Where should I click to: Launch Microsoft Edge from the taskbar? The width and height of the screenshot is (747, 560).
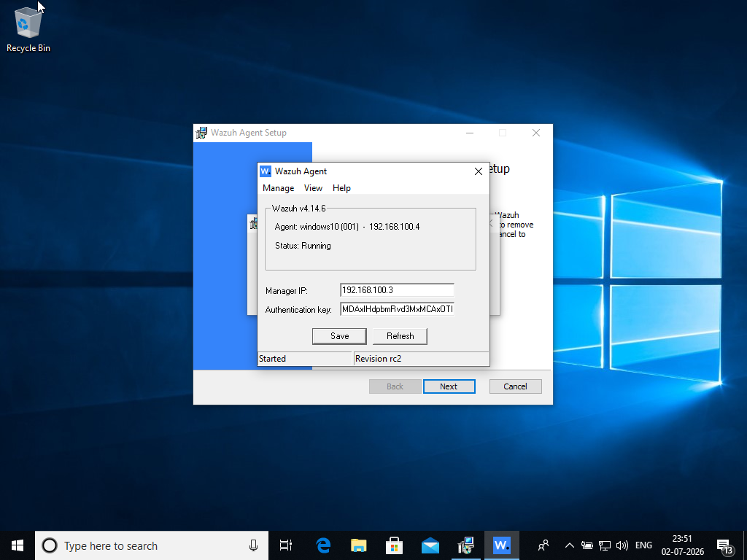(x=323, y=545)
